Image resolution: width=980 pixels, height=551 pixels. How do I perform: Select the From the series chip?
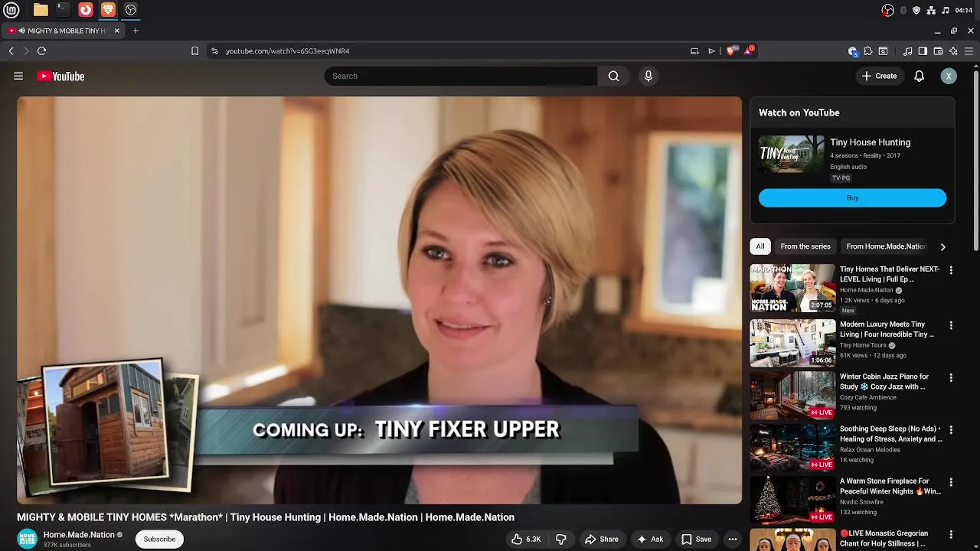click(805, 246)
